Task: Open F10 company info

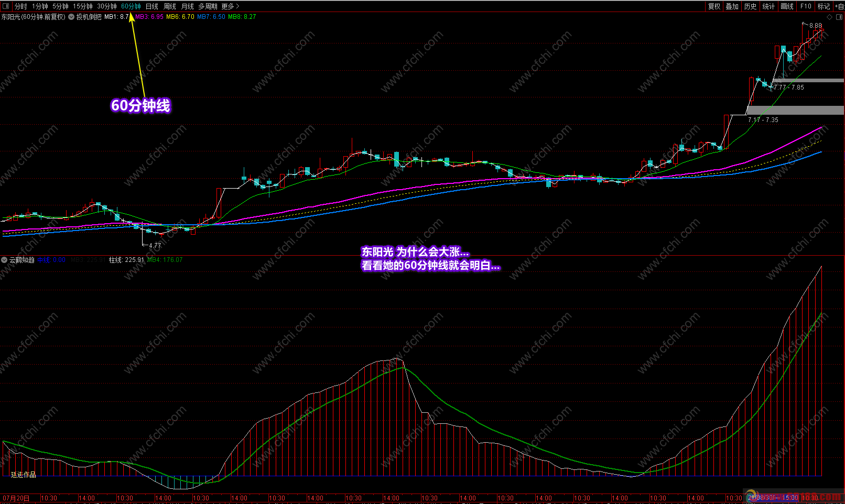Action: pos(806,6)
